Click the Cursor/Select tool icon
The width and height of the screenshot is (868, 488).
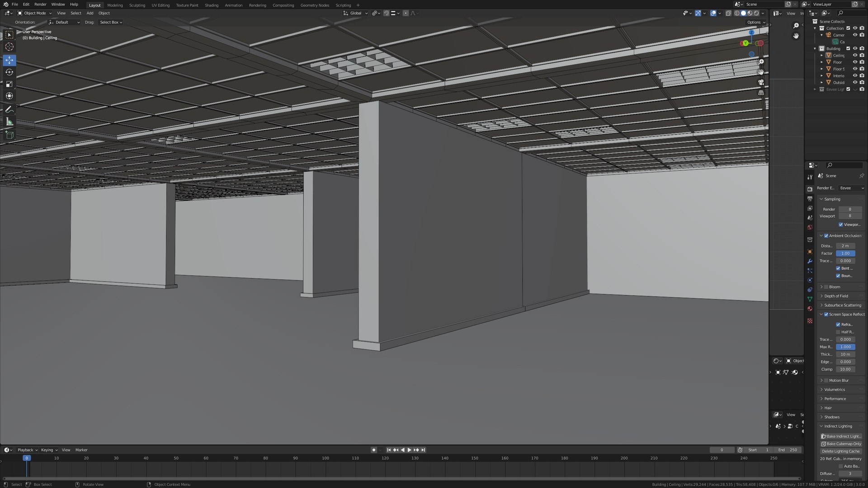[9, 34]
